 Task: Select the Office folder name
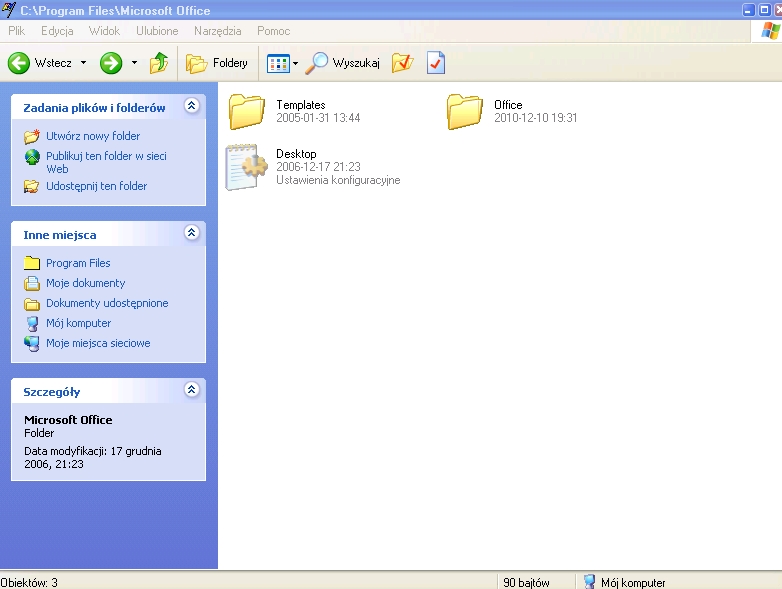pos(508,105)
